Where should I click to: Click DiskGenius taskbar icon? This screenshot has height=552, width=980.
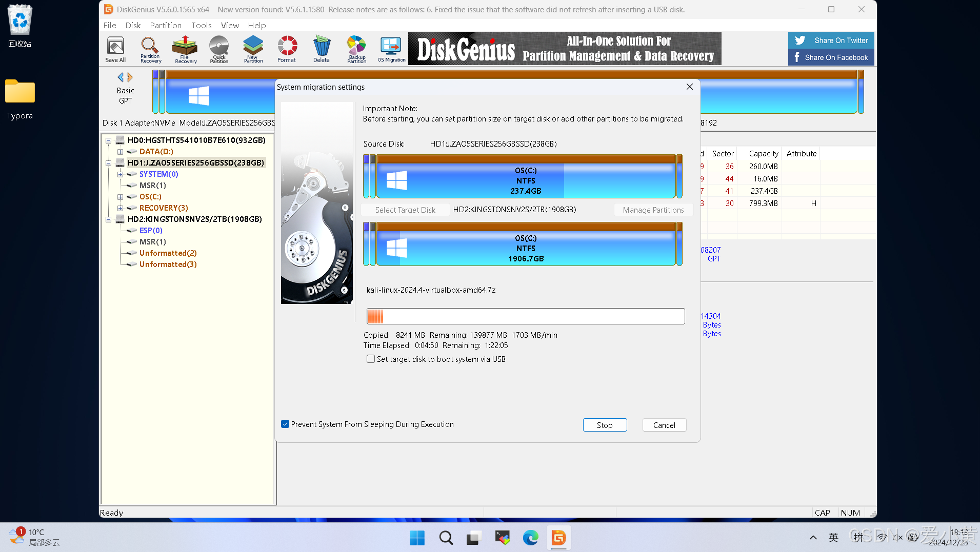[558, 538]
